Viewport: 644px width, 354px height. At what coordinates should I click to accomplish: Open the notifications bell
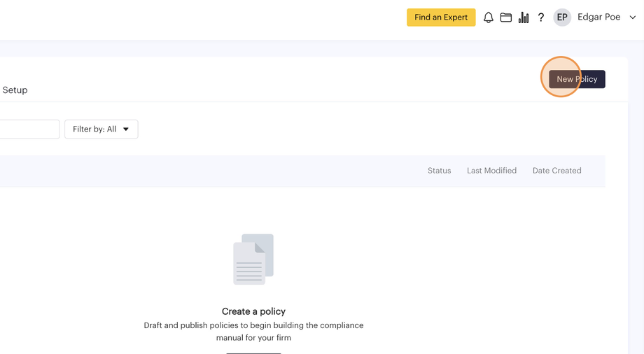pyautogui.click(x=489, y=17)
